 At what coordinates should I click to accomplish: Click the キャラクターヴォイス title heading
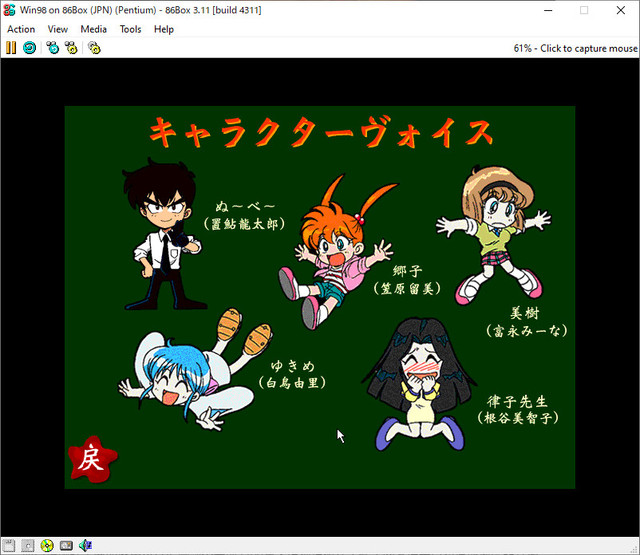click(x=321, y=132)
